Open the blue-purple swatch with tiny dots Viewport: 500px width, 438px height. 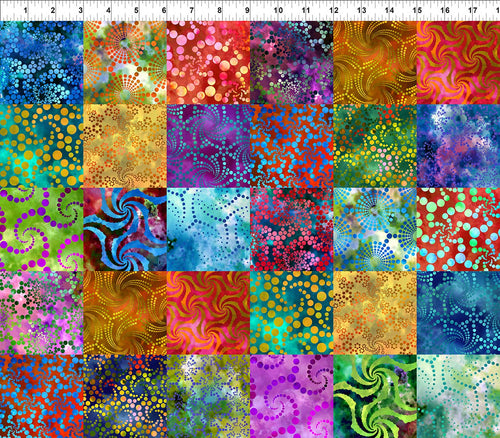(458, 146)
